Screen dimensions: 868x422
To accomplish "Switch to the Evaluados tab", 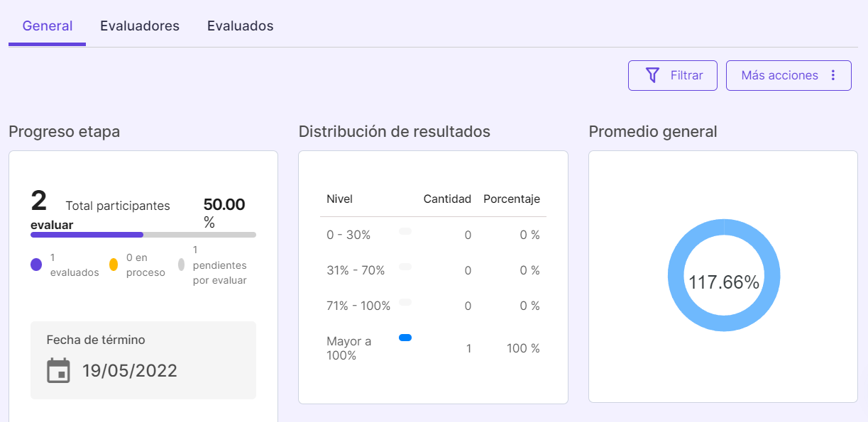I will coord(240,26).
